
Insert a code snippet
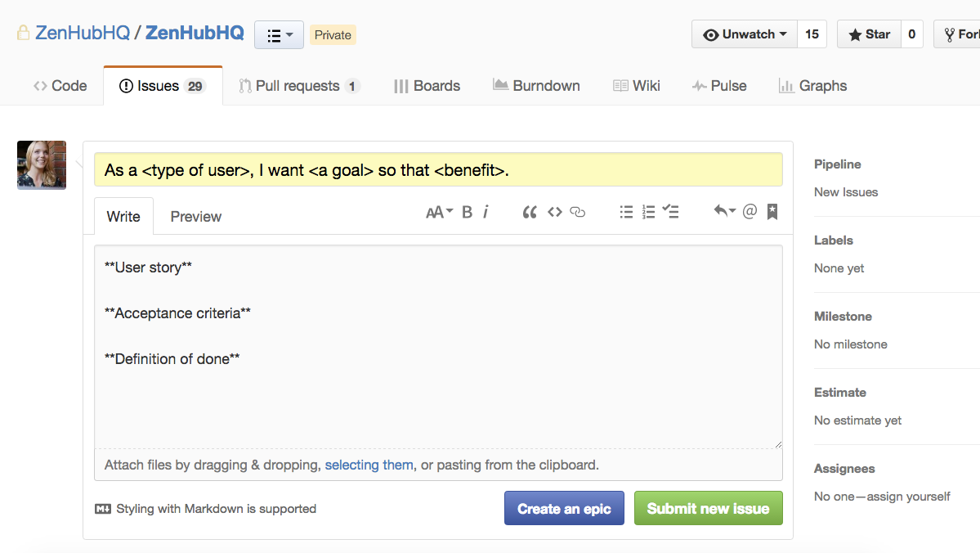click(554, 211)
